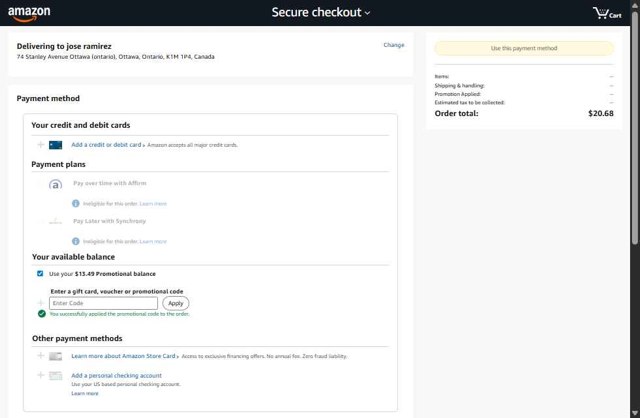Open Add a personal checking account

(116, 376)
